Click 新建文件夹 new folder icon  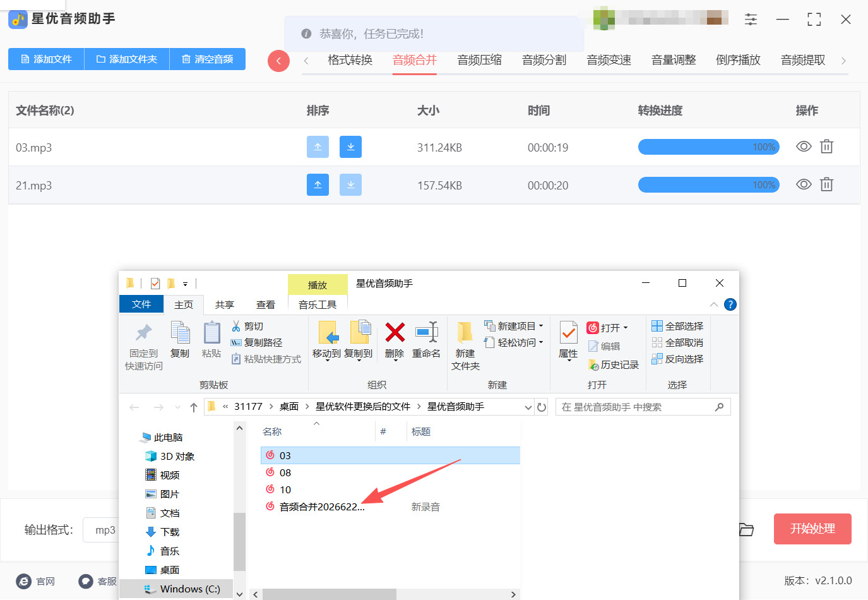(x=465, y=332)
